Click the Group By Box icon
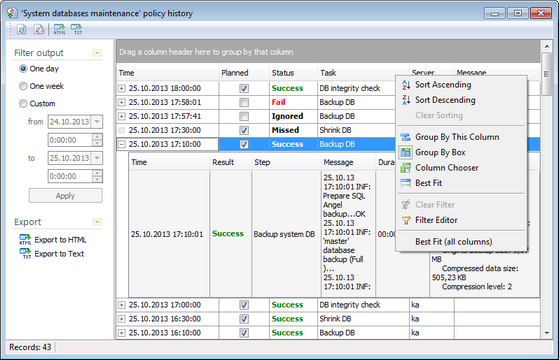This screenshot has width=559, height=360. click(406, 152)
